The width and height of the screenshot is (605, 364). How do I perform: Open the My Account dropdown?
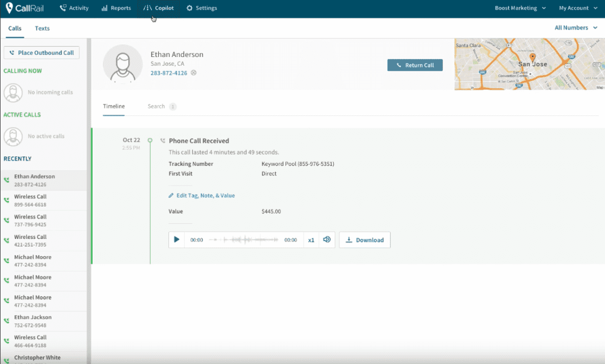coord(578,8)
